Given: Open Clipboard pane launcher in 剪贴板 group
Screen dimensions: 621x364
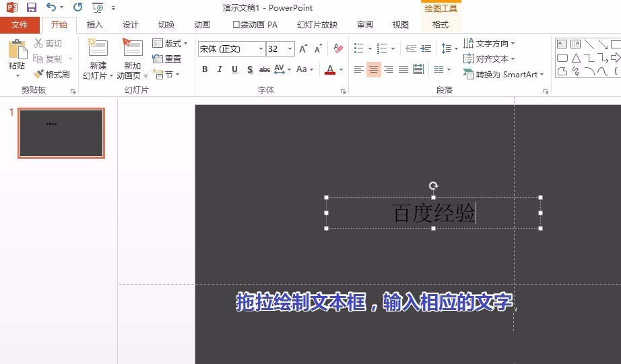Looking at the screenshot, I should pyautogui.click(x=73, y=91).
